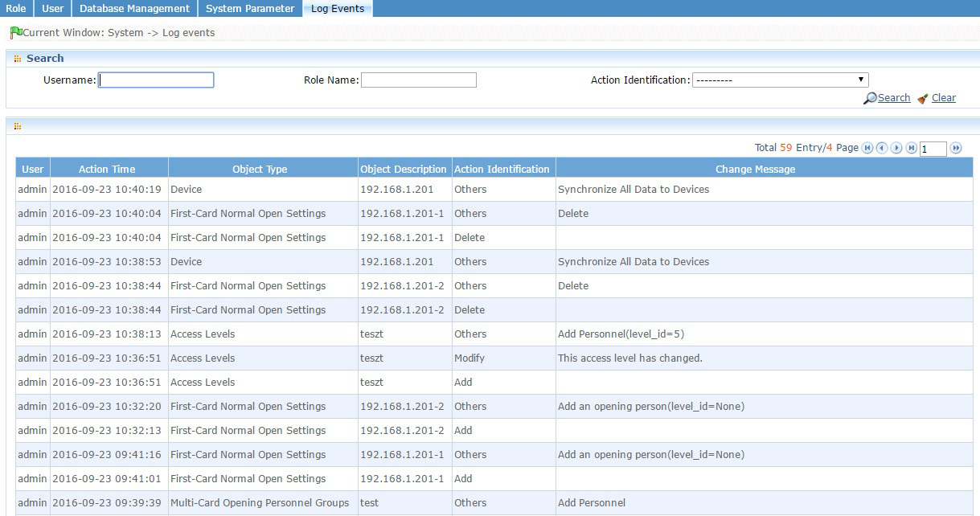Click the Object Description column header
This screenshot has height=516, width=980.
tap(404, 169)
